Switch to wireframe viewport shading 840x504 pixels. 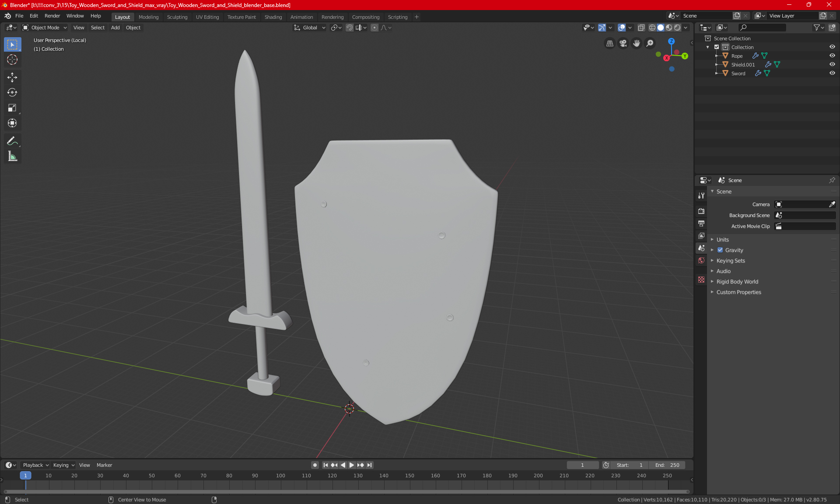(x=652, y=28)
